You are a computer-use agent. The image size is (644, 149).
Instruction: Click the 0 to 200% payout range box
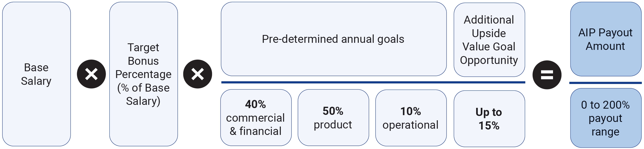(x=605, y=118)
